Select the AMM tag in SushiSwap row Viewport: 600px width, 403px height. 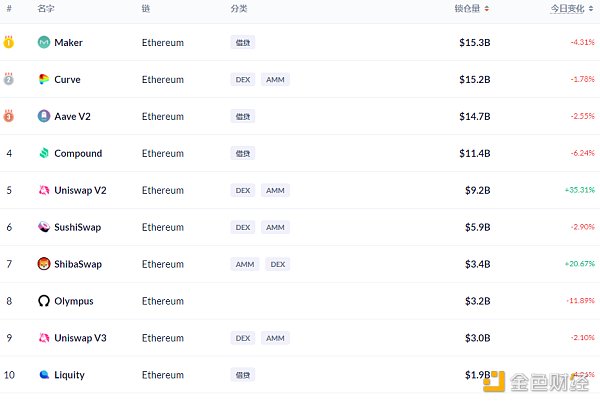point(275,227)
